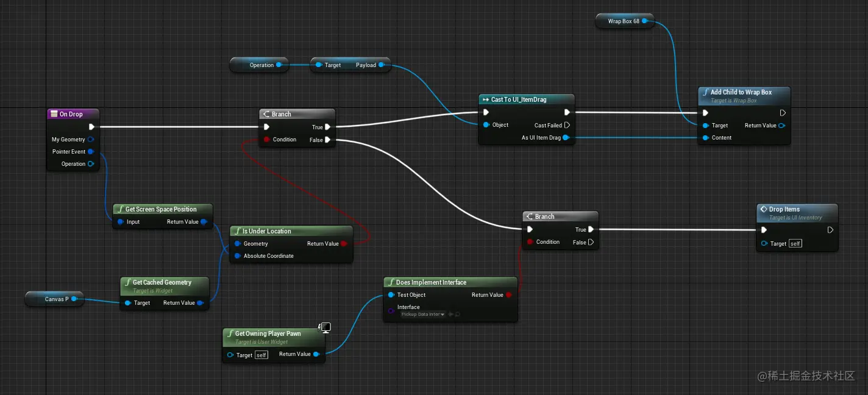
Task: Click the Target self pin on Drop Items
Action: [x=764, y=244]
